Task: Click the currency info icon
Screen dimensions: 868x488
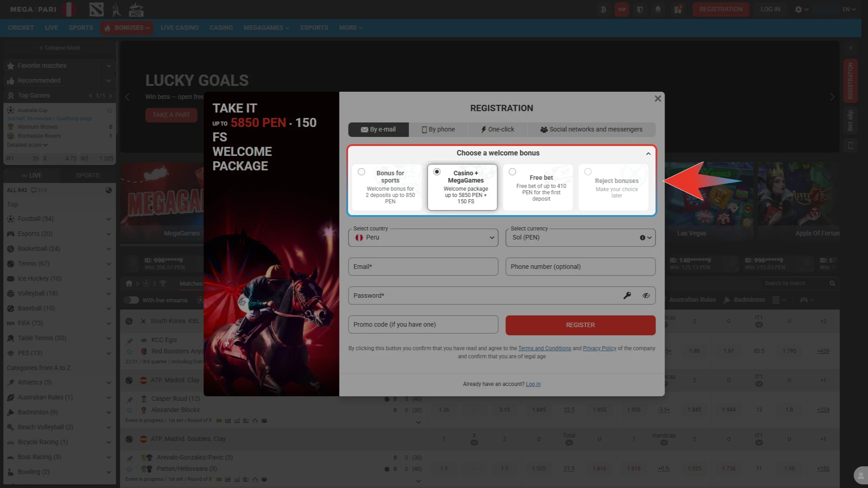Action: (x=642, y=238)
